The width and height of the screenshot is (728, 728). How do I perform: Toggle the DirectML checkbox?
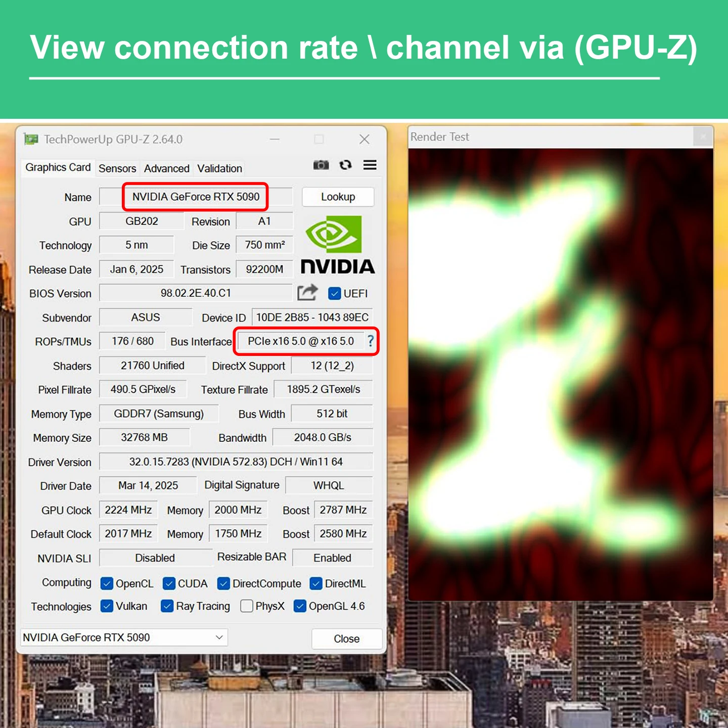(x=316, y=583)
